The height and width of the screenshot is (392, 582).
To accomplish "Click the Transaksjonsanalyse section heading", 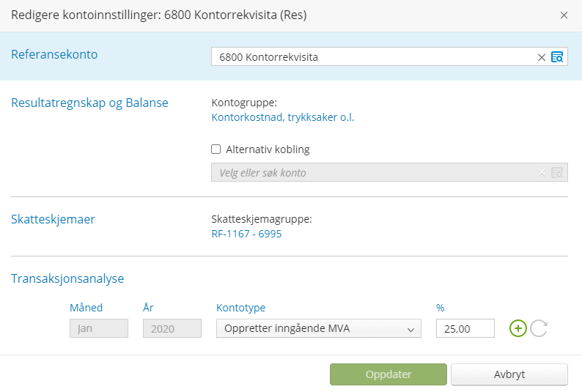I will [67, 278].
